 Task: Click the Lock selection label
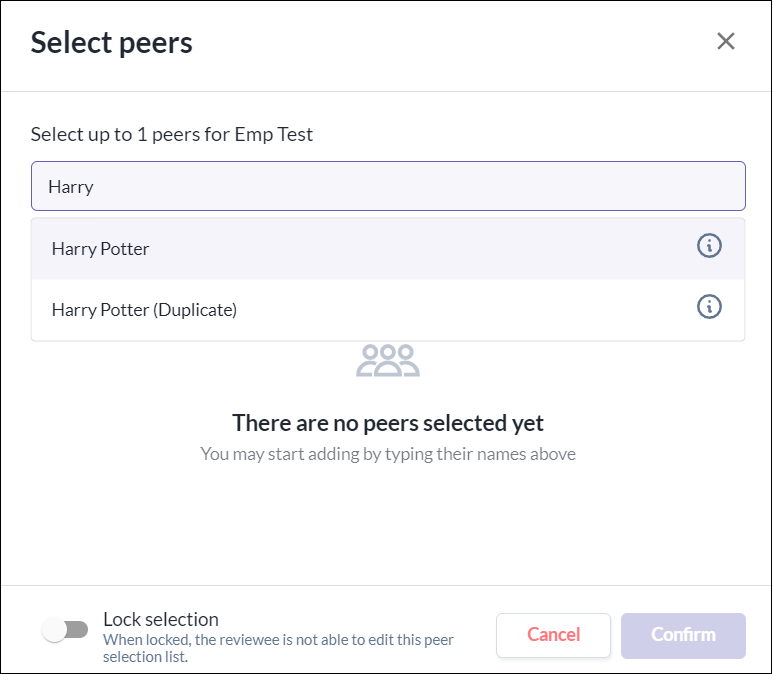coord(161,619)
